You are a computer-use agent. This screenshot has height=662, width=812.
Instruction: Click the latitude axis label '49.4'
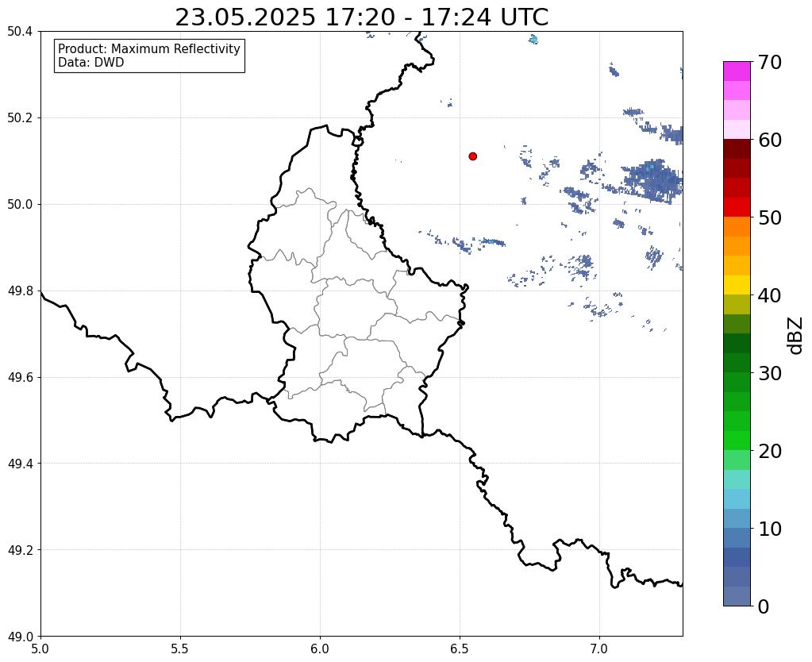coord(20,464)
